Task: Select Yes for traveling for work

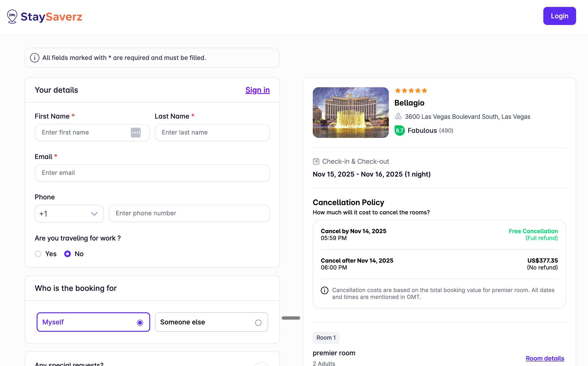Action: click(38, 254)
